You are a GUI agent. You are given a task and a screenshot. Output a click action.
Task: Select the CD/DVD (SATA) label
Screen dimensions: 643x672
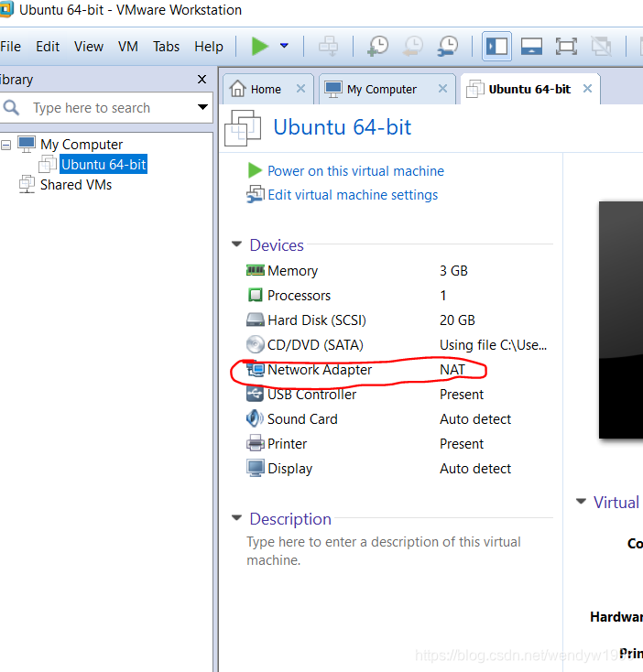point(315,345)
